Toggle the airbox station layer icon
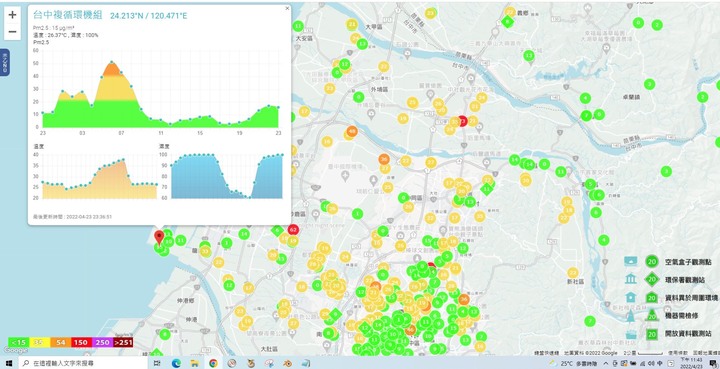Image resolution: width=720 pixels, height=369 pixels. click(x=631, y=261)
